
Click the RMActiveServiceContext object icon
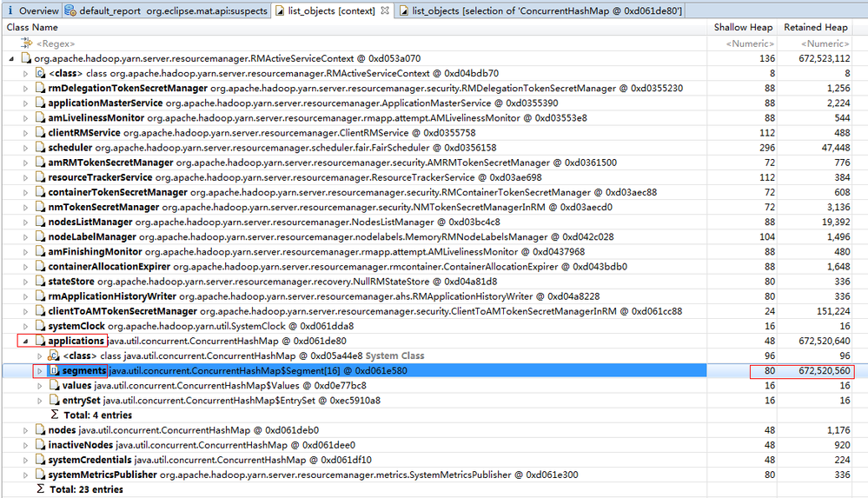click(x=26, y=58)
